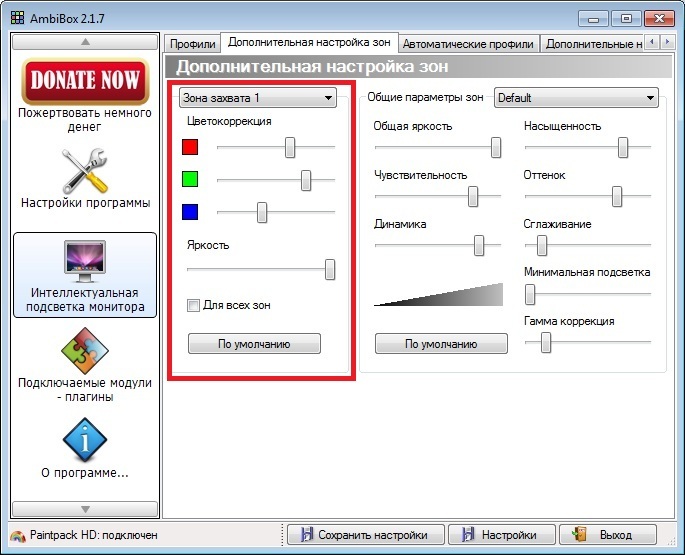Viewport: 685px width, 555px height.
Task: Click По умолчанию button in zone panel
Action: [254, 344]
